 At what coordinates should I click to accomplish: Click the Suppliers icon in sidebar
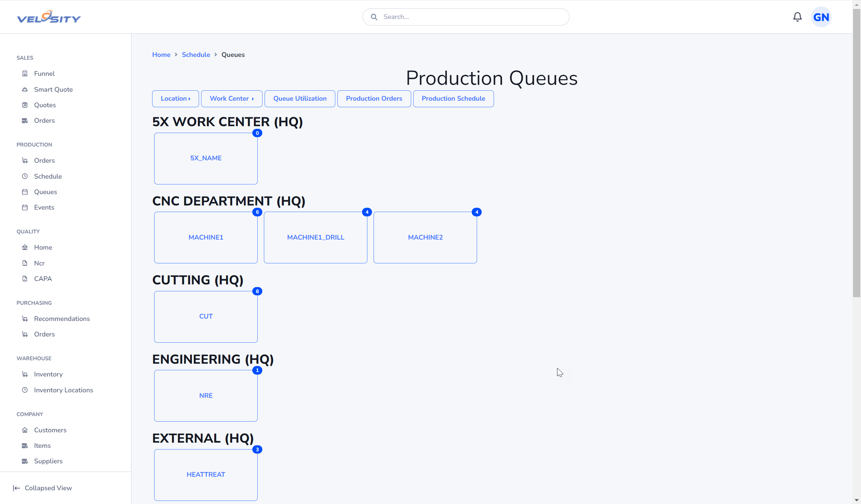pyautogui.click(x=25, y=461)
